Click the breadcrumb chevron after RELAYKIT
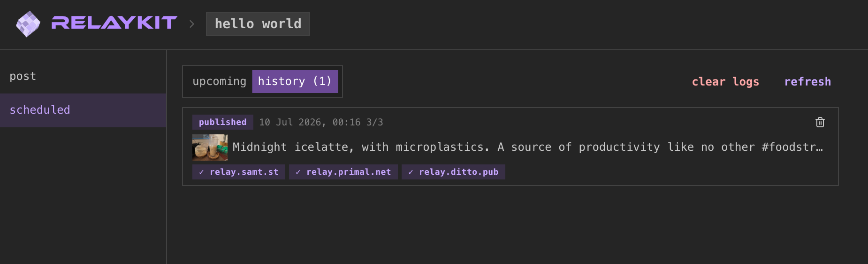The image size is (868, 264). click(191, 24)
